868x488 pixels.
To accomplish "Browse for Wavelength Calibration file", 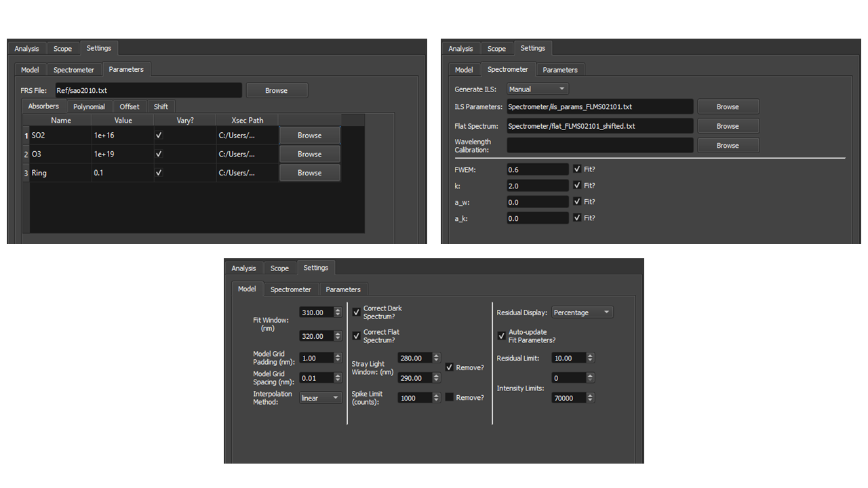I will pos(728,145).
